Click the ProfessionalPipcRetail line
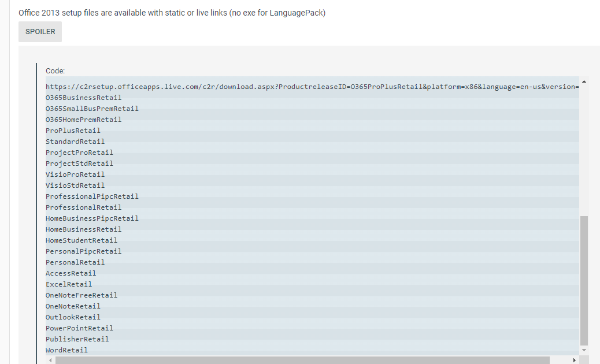The image size is (600, 364). [92, 196]
